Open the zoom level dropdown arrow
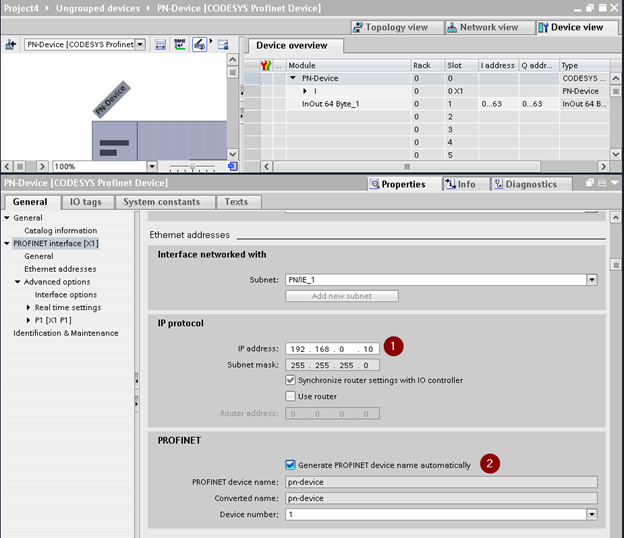 point(152,166)
